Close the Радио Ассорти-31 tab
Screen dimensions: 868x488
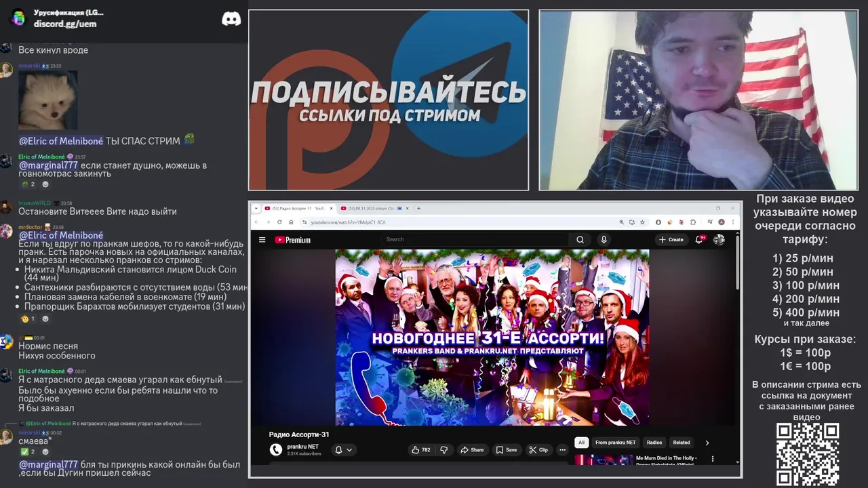click(x=331, y=208)
